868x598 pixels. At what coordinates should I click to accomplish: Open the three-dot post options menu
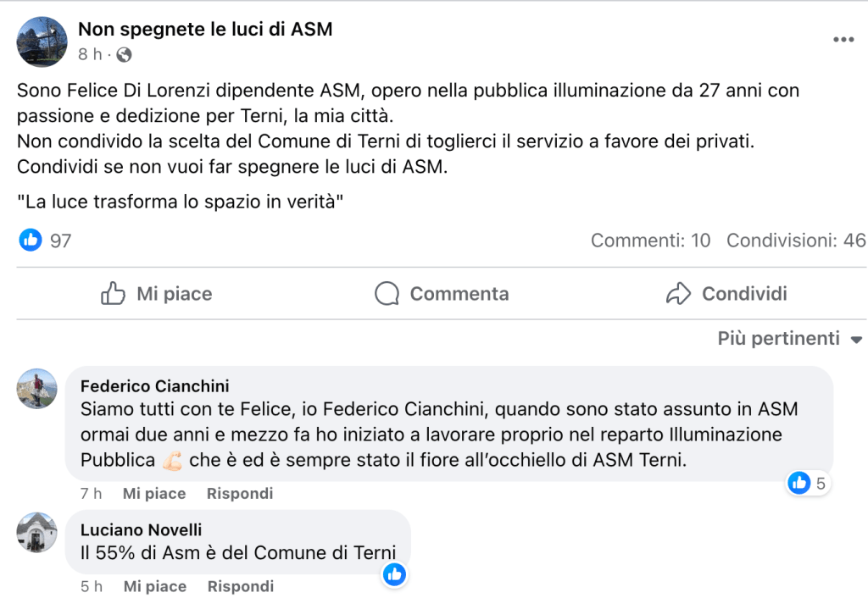click(843, 40)
